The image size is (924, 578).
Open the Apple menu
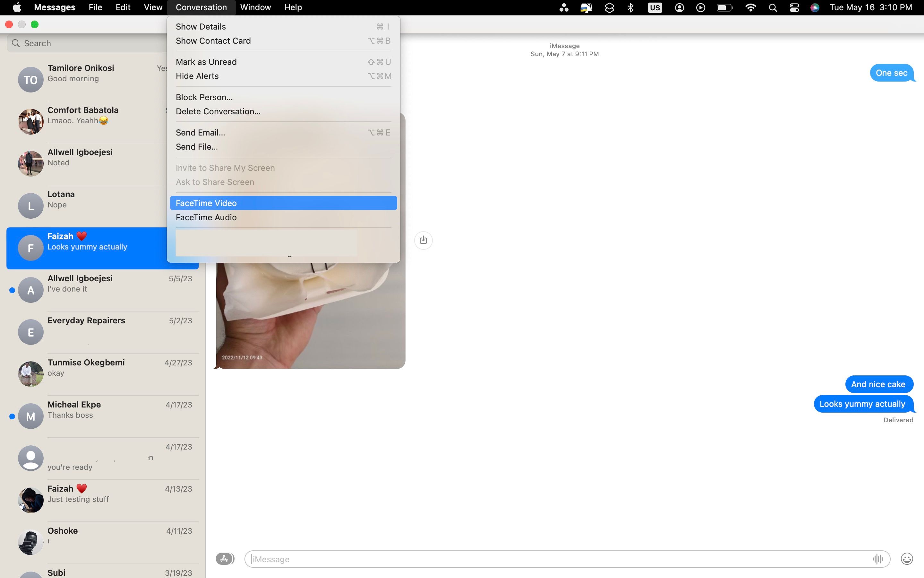pos(17,7)
